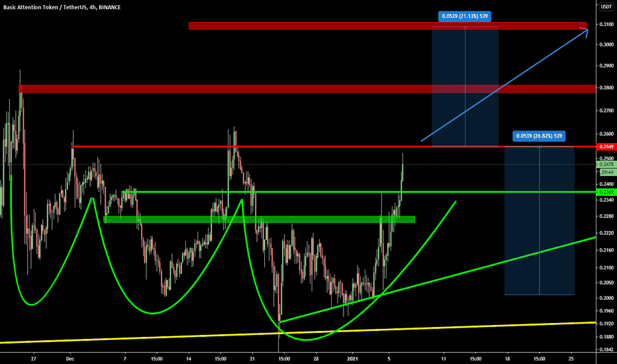Image resolution: width=617 pixels, height=364 pixels.
Task: Click the 0.2800 price axis label
Action: 606,88
